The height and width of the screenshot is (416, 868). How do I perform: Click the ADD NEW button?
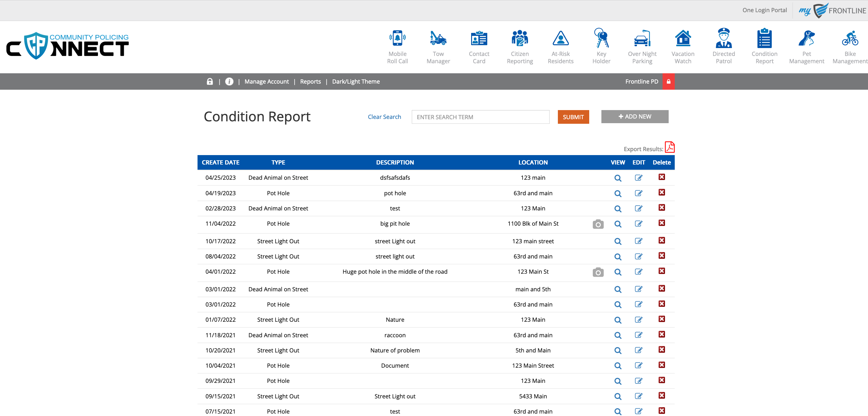(635, 116)
